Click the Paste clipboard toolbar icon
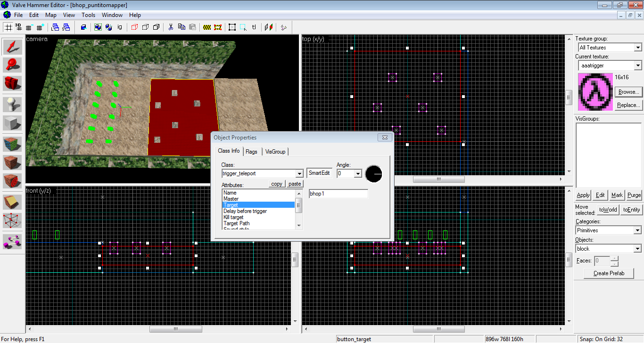The width and height of the screenshot is (644, 343). (x=192, y=27)
